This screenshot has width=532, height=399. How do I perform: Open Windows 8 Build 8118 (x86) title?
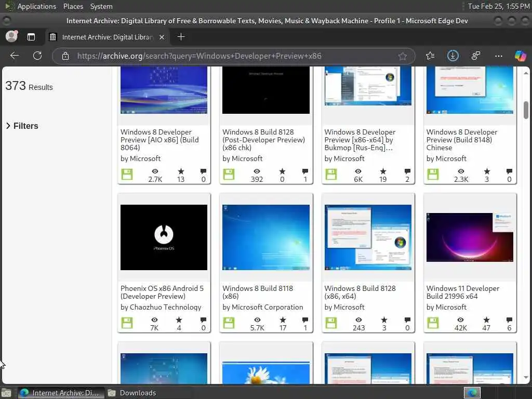point(258,292)
